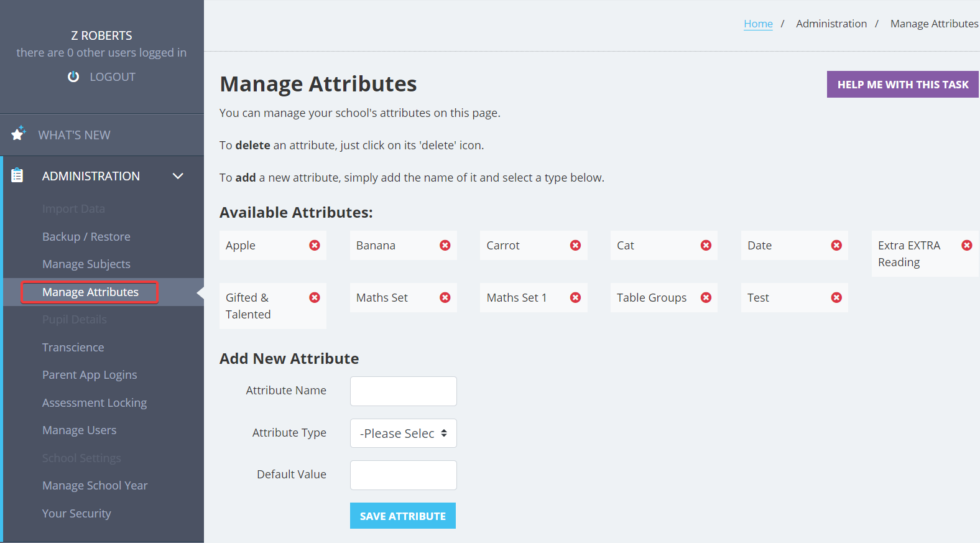Delete the Banana attribute
Image resolution: width=980 pixels, height=543 pixels.
[445, 246]
